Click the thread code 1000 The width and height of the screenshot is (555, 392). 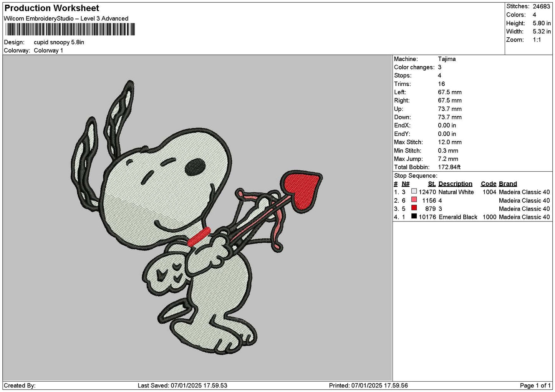(489, 217)
